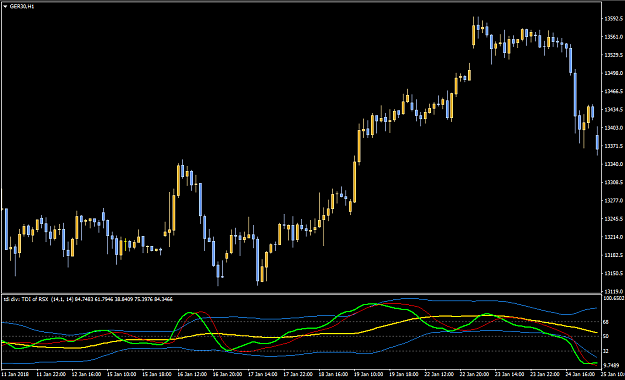Click the '17 Jan 22:00' time label
This screenshot has width=625, height=380.
pos(298,374)
